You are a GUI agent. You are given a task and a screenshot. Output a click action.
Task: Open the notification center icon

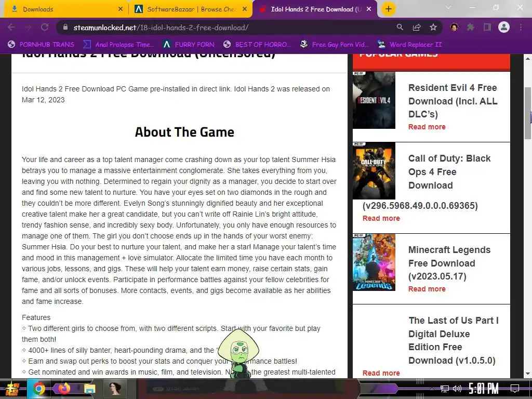[x=515, y=389]
